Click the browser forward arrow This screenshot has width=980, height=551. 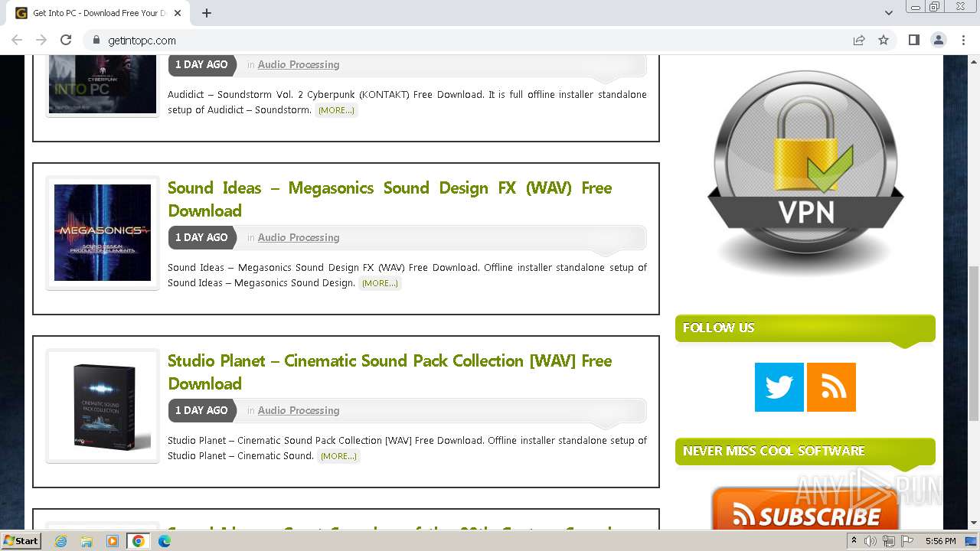[x=41, y=41]
